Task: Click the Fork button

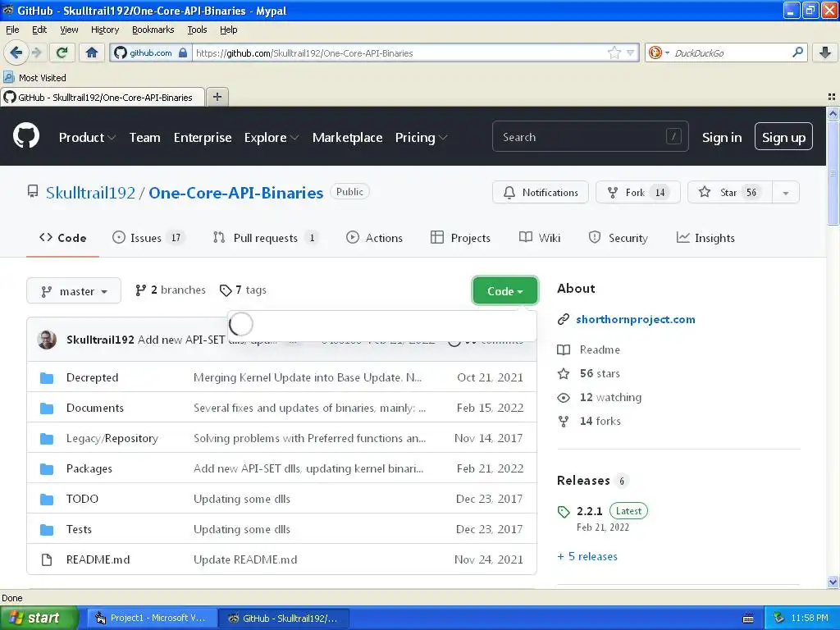Action: [637, 192]
